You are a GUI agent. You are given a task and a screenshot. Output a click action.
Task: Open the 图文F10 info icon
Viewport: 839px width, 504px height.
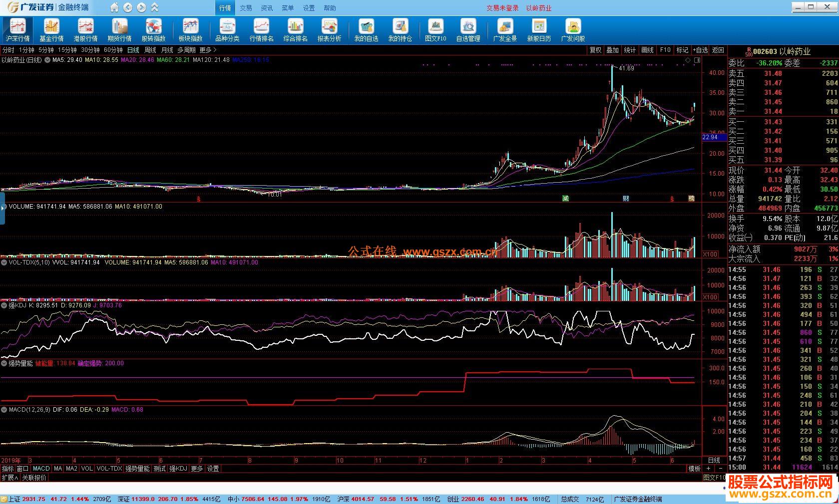(435, 30)
